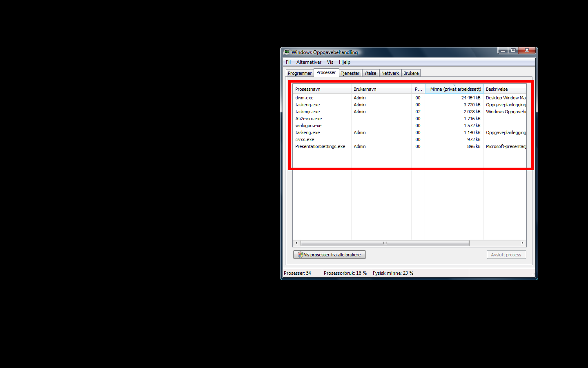Click the 1 716 kB memory value
Viewport: 588px width, 368px height.
tap(472, 119)
